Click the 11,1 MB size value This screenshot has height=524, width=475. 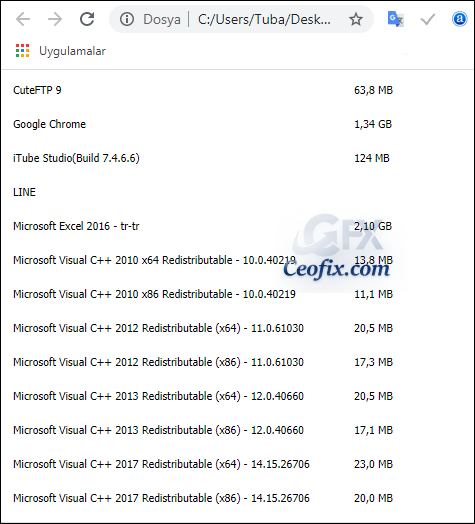[x=373, y=294]
